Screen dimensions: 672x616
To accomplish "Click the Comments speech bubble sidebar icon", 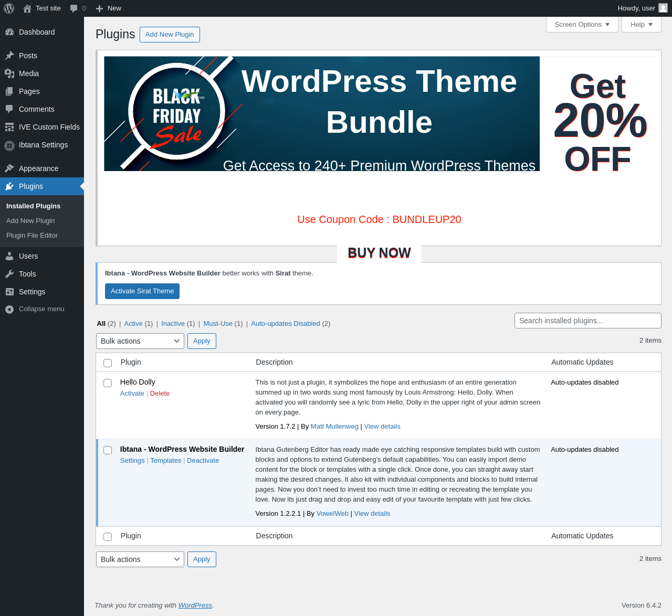I will (9, 109).
